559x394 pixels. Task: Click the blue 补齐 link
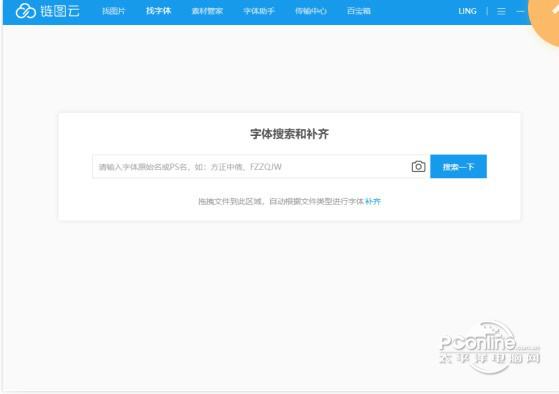pyautogui.click(x=373, y=201)
